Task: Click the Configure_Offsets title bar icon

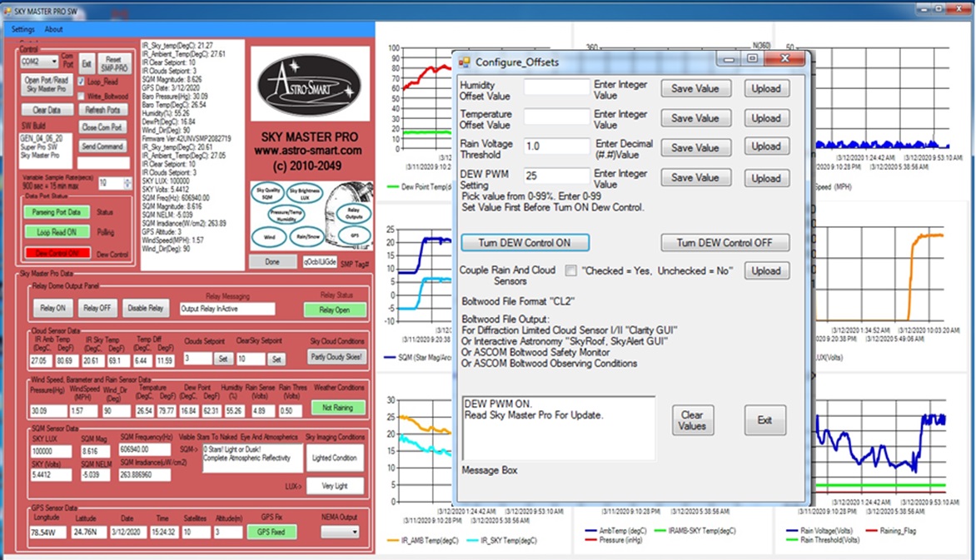Action: 465,62
